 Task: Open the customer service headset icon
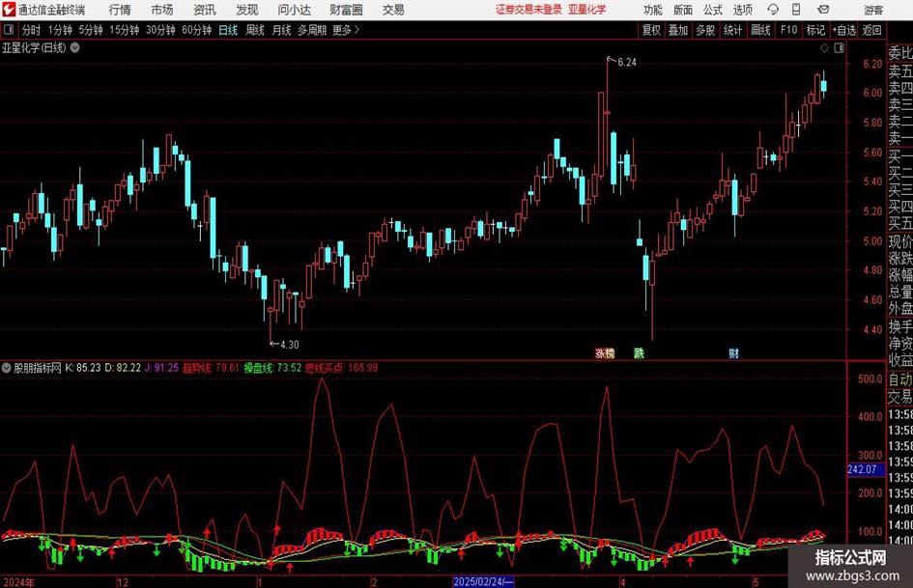(773, 10)
